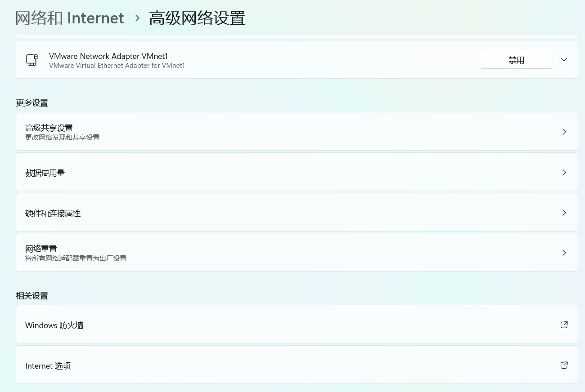Open Internet 选项

pos(297,365)
